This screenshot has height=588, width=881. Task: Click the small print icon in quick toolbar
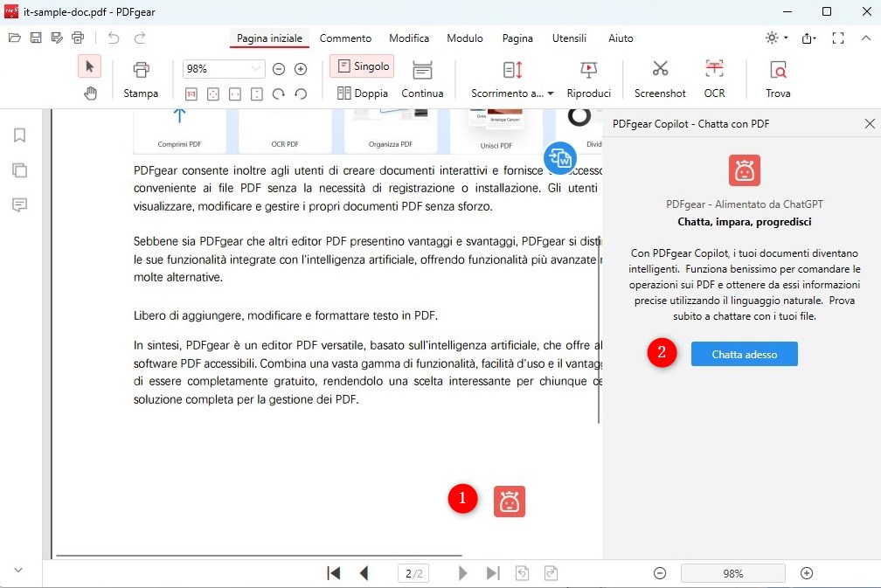click(78, 38)
